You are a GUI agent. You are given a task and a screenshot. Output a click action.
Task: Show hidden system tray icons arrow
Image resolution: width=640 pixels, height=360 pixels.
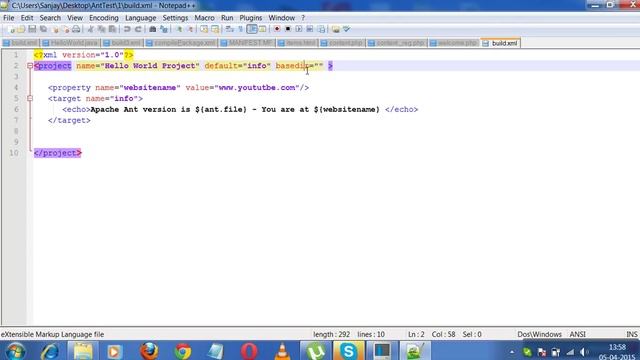pos(512,352)
